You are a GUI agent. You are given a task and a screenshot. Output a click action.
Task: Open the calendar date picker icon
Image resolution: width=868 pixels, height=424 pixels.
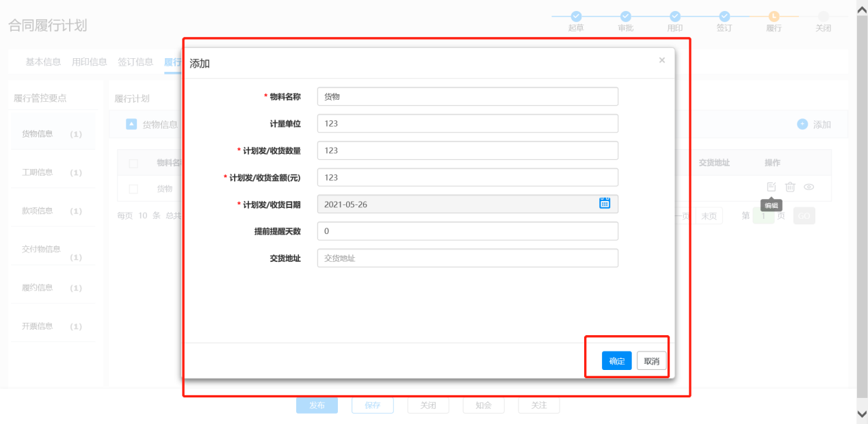(x=605, y=203)
